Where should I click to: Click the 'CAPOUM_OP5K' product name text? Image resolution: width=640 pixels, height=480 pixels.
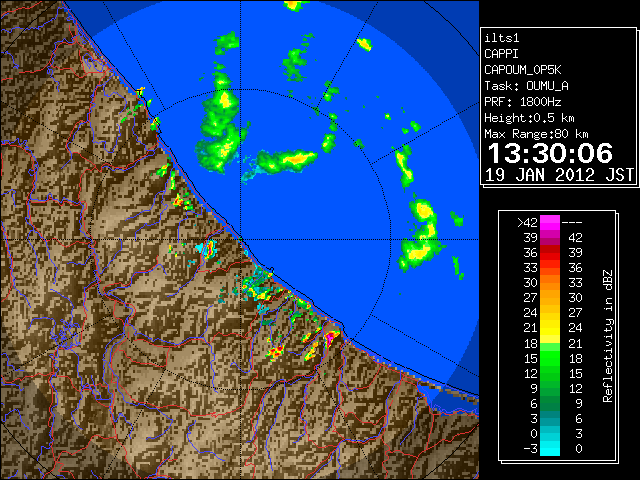[x=523, y=70]
